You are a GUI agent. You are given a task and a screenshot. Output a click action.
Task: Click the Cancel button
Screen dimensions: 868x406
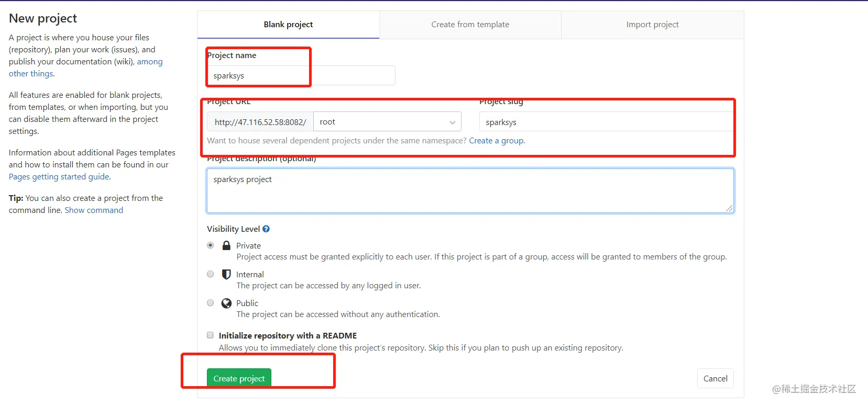(715, 378)
